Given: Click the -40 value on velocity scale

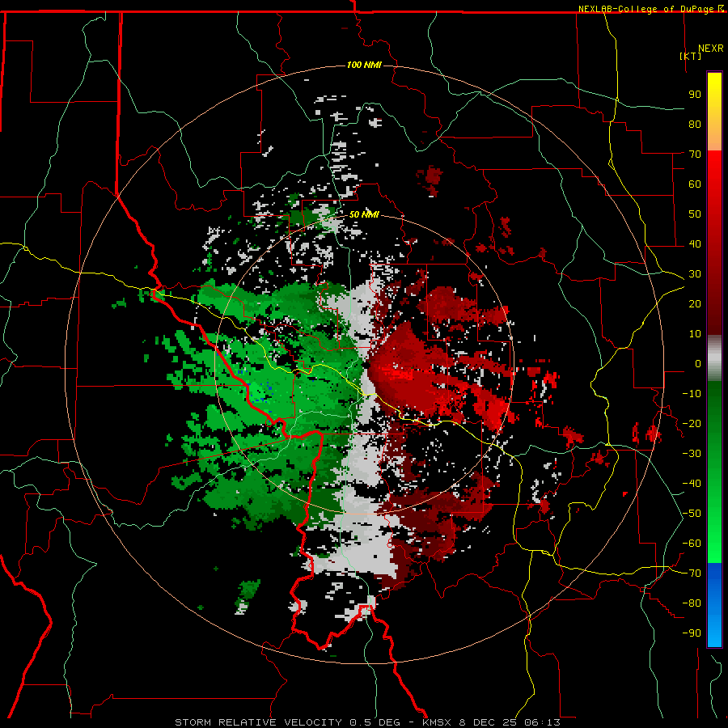Looking at the screenshot, I should 692,484.
